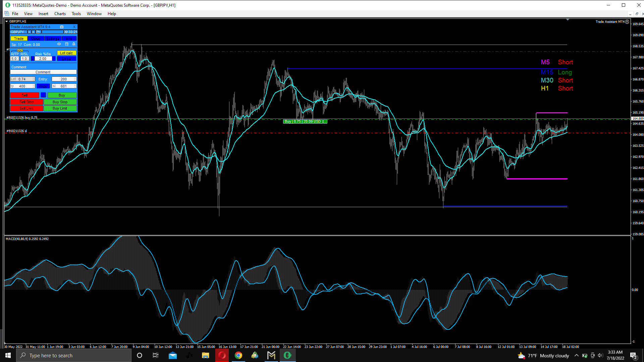Open the Charts menu
Viewport: 644px width, 362px height.
coord(60,14)
